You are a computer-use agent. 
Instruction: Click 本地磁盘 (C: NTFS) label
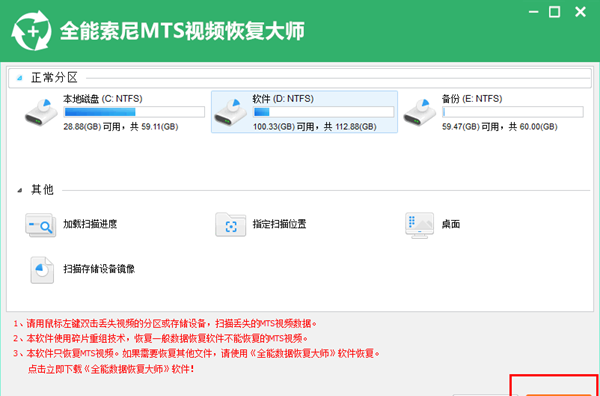point(103,99)
